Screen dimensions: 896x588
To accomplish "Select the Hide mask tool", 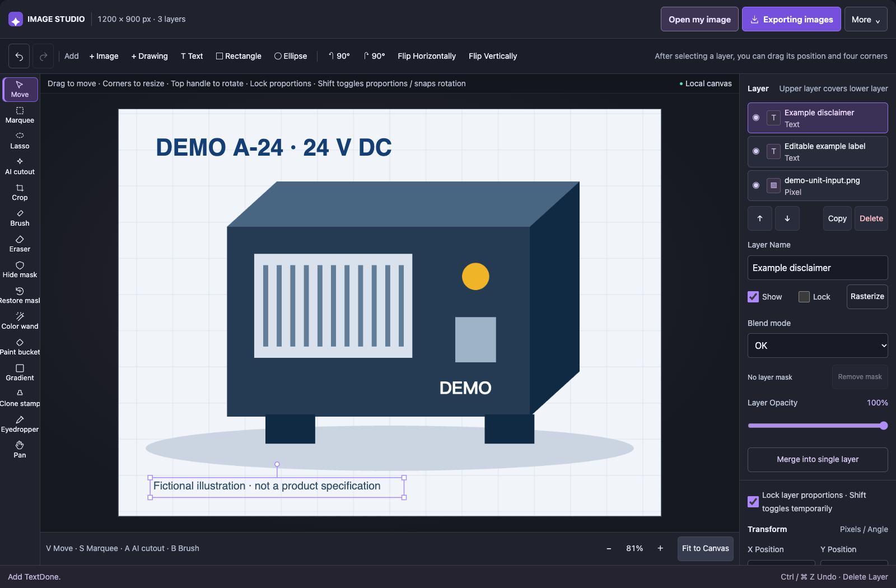I will [x=20, y=269].
